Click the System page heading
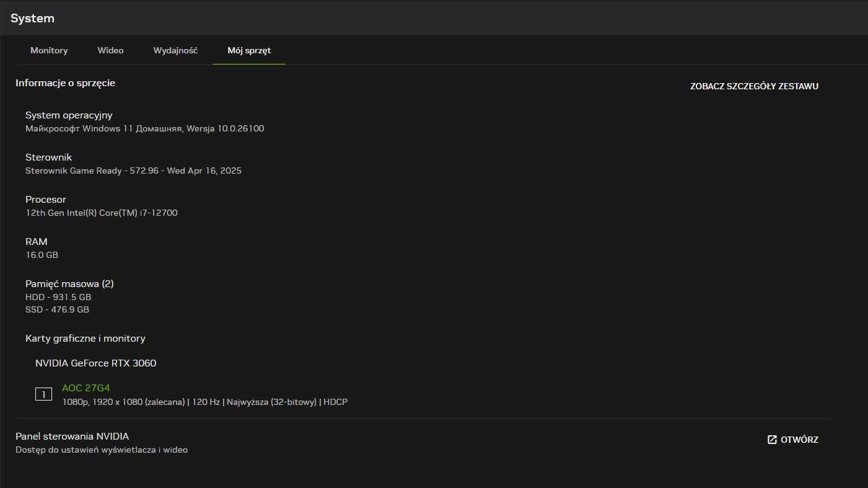The width and height of the screenshot is (868, 488). [32, 19]
